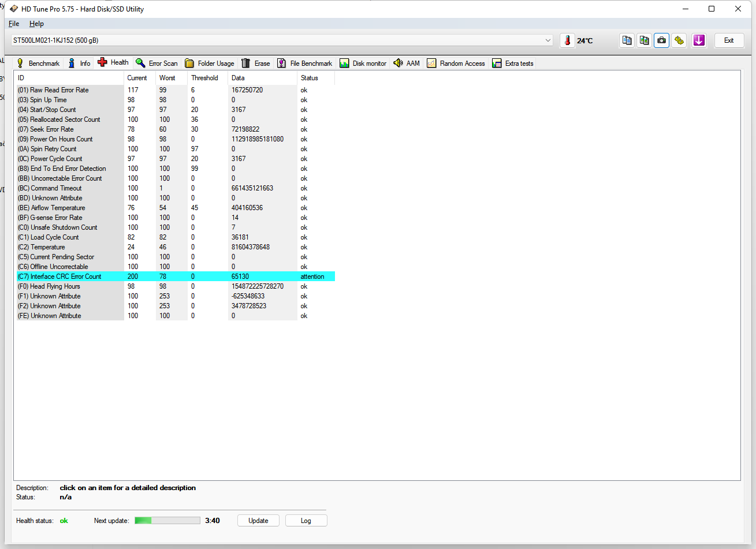Click the Next update progress bar

coord(167,521)
